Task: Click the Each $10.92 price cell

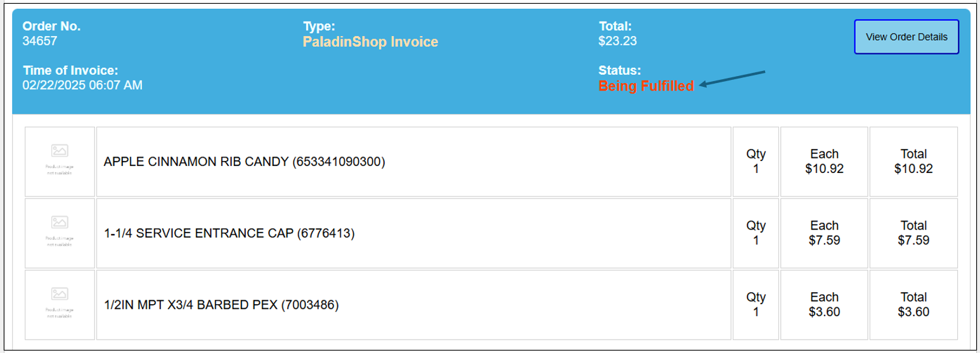Action: 824,162
